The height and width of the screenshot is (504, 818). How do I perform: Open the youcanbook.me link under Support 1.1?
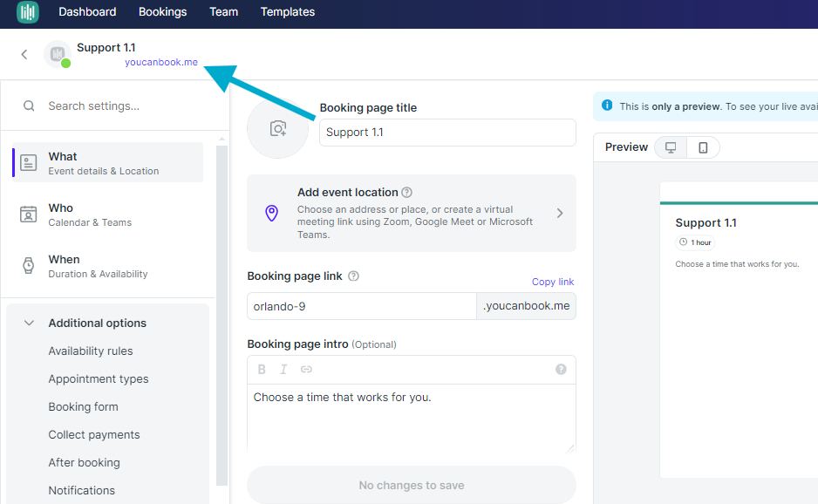pyautogui.click(x=161, y=62)
